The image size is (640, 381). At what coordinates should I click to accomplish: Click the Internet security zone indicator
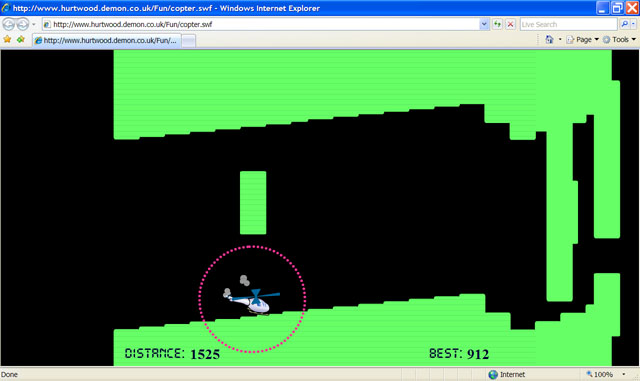[507, 374]
